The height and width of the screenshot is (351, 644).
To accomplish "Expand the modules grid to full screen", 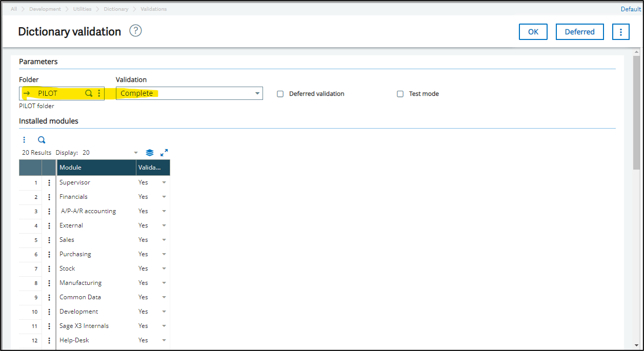I will 164,153.
